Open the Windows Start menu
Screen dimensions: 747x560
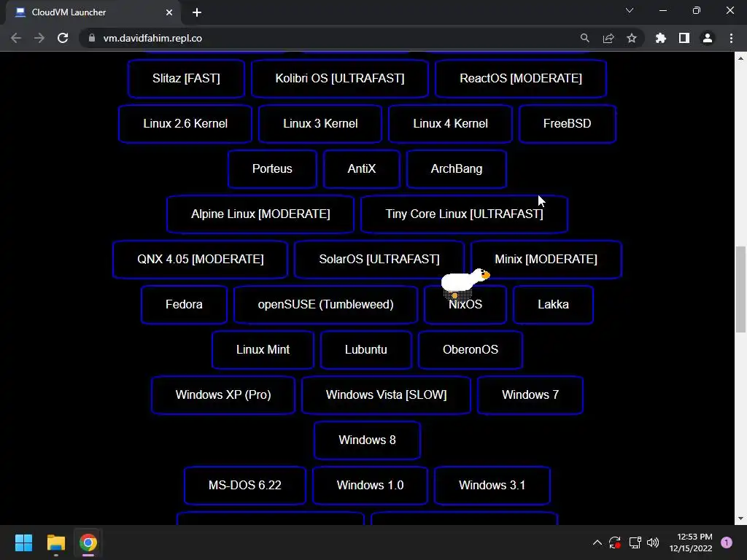pos(23,542)
